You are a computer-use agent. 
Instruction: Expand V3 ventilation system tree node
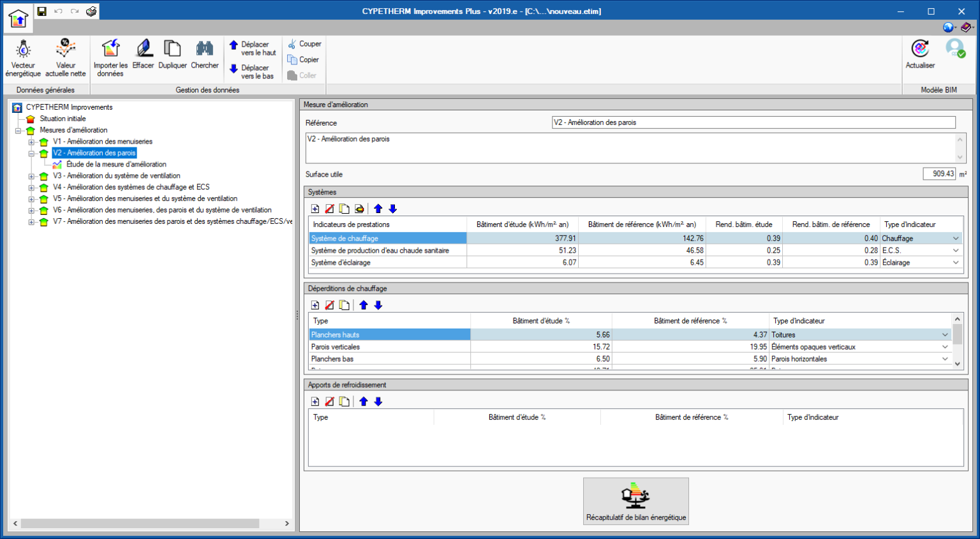click(x=31, y=176)
